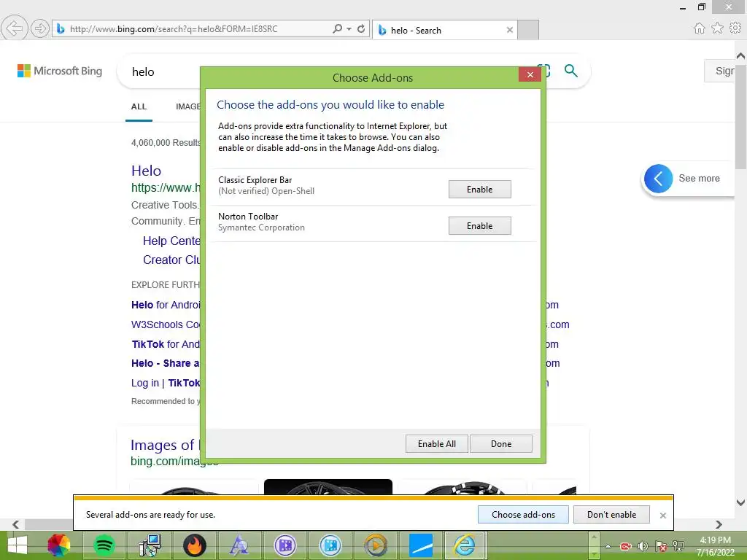The image size is (747, 560).
Task: Open a new blank tab
Action: 528,30
